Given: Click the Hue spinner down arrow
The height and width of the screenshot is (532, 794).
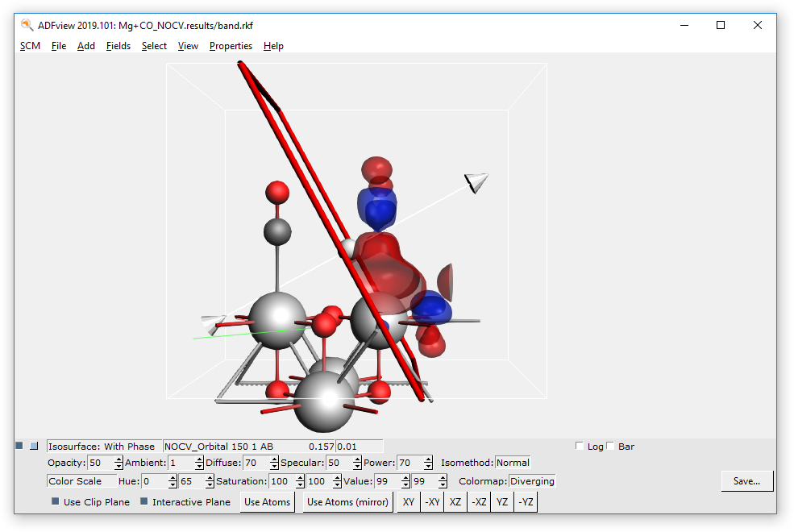Looking at the screenshot, I should (x=172, y=484).
